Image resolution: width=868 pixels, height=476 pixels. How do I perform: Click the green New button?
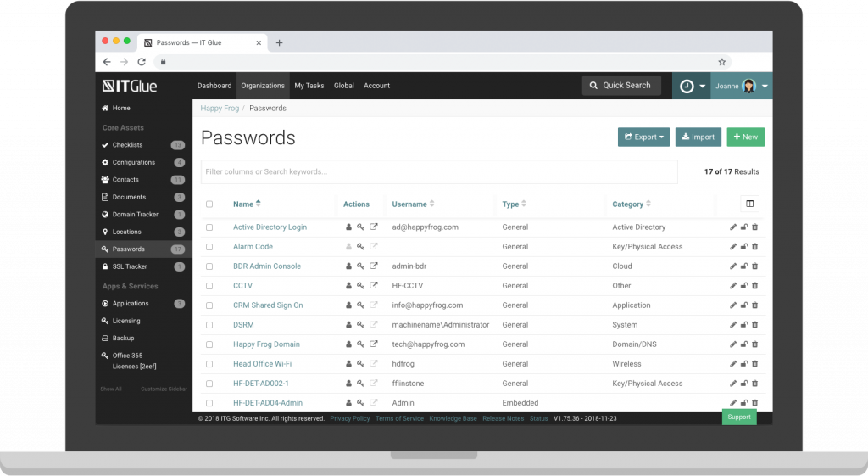[745, 137]
